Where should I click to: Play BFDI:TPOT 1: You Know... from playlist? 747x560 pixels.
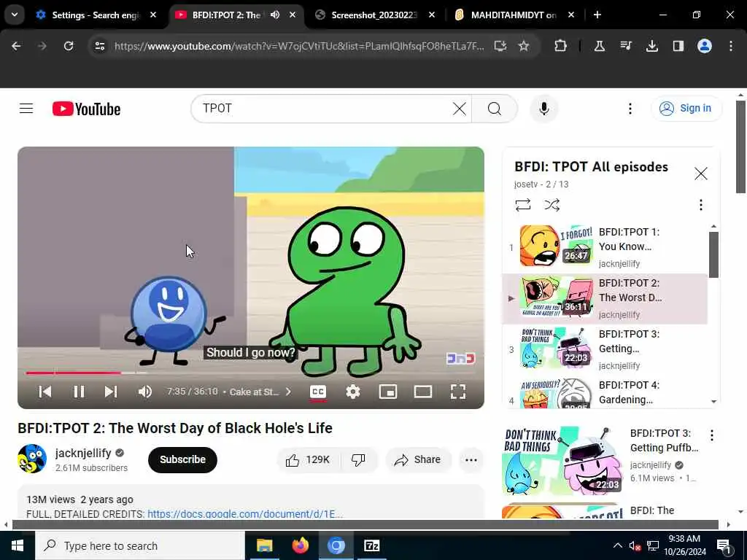point(605,247)
